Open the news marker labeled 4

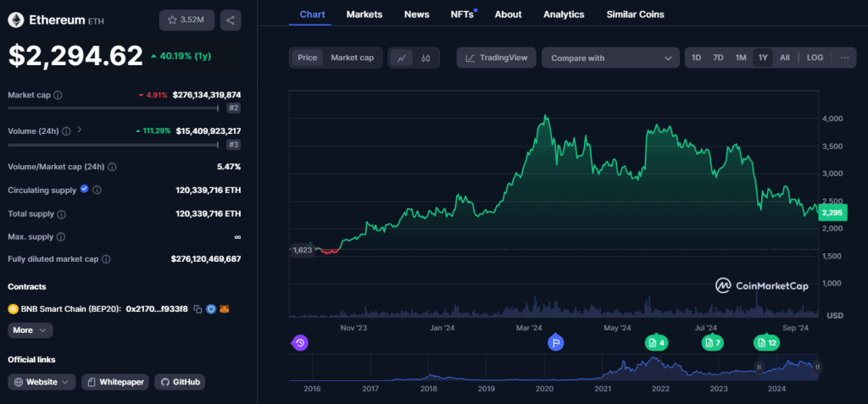click(656, 343)
